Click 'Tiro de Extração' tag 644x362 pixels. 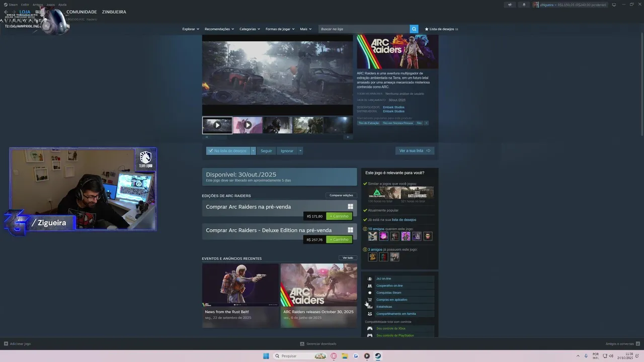[368, 123]
